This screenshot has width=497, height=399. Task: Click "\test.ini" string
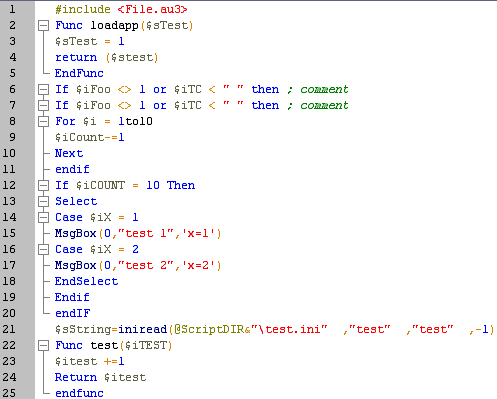coord(289,329)
